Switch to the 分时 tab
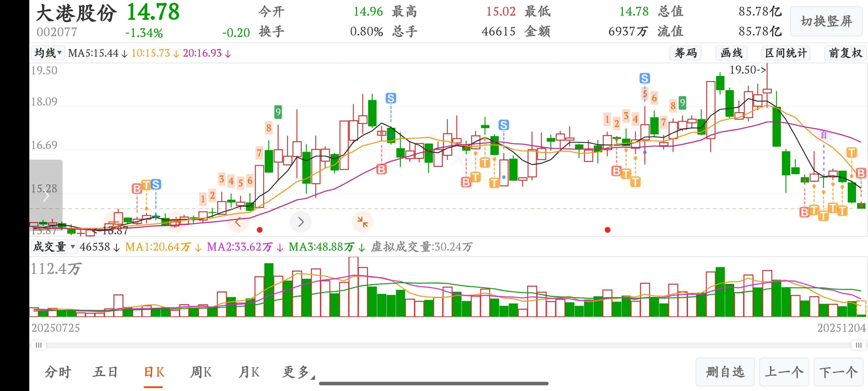This screenshot has width=868, height=391. pyautogui.click(x=58, y=372)
